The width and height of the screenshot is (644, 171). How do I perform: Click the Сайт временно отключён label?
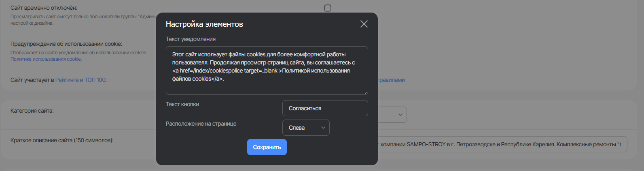[x=44, y=8]
